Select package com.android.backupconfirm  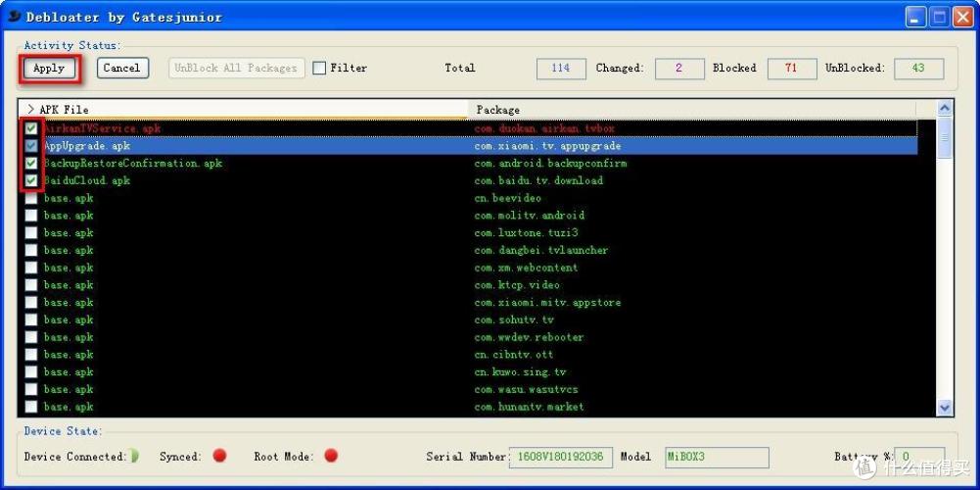(x=550, y=164)
